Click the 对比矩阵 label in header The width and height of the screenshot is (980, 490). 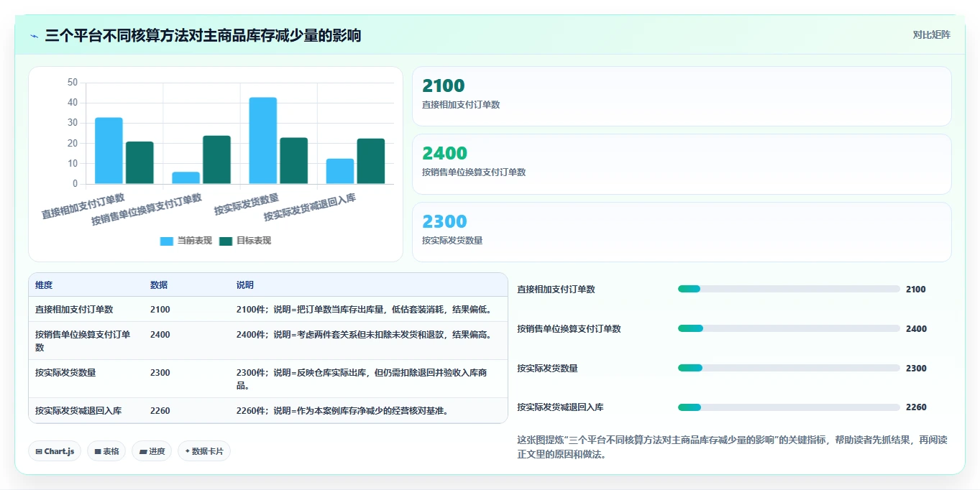tap(931, 35)
